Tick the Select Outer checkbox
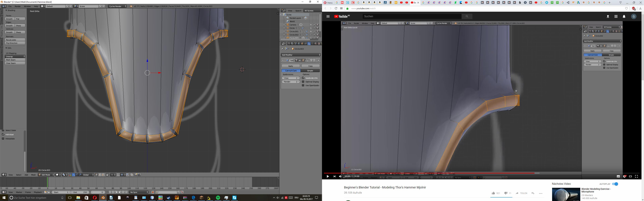644x201 pixels. 3,130
